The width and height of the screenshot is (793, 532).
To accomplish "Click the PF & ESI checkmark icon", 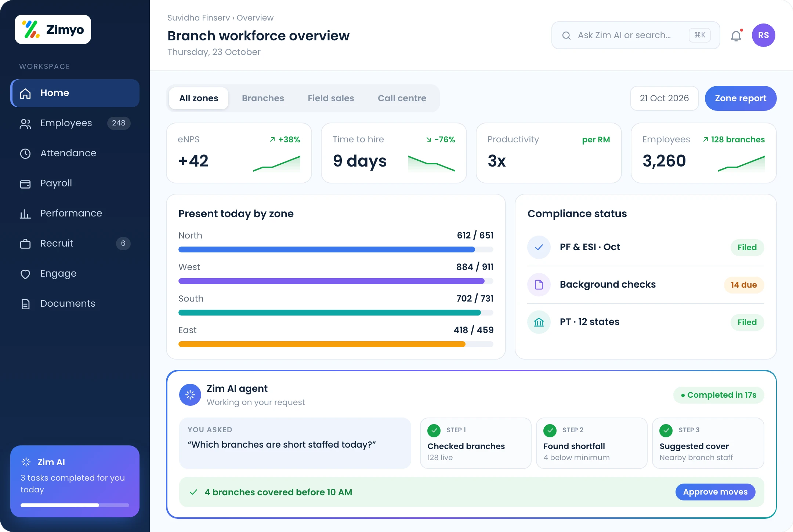I will (539, 247).
